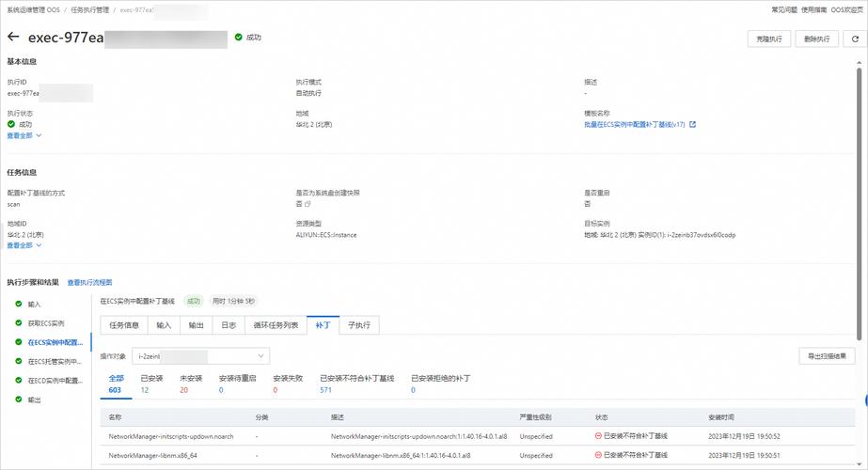Screen dimensions: 868x470
Task: Show 全部 patches filter (603)
Action: [116, 384]
